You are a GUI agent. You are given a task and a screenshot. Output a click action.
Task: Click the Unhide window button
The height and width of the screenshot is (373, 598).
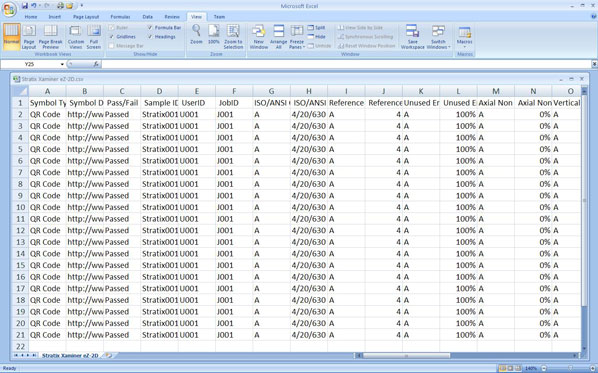[x=320, y=46]
